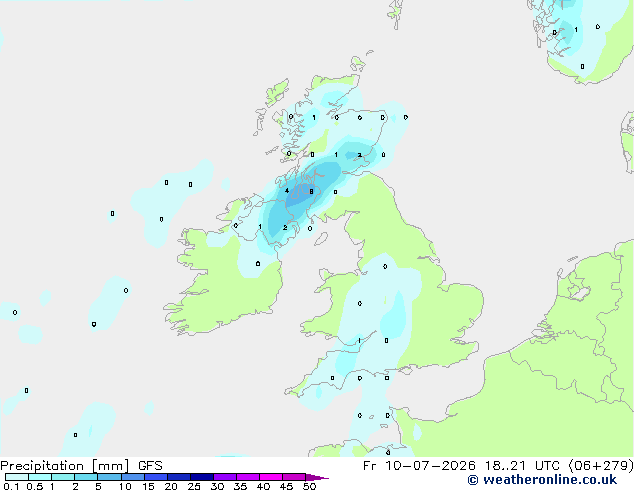Image resolution: width=634 pixels, height=490 pixels.
Task: Click the 0.1–0.5 mm palest legend swatch
Action: [17, 477]
